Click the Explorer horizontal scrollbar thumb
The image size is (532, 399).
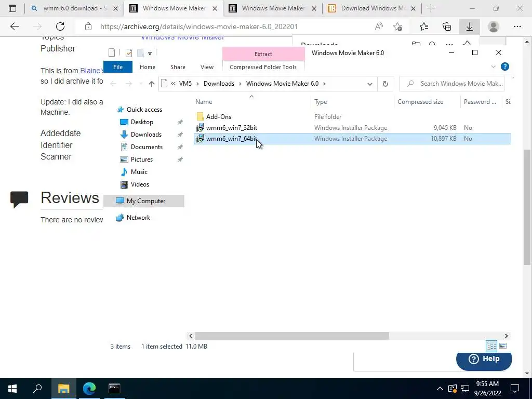tap(292, 336)
